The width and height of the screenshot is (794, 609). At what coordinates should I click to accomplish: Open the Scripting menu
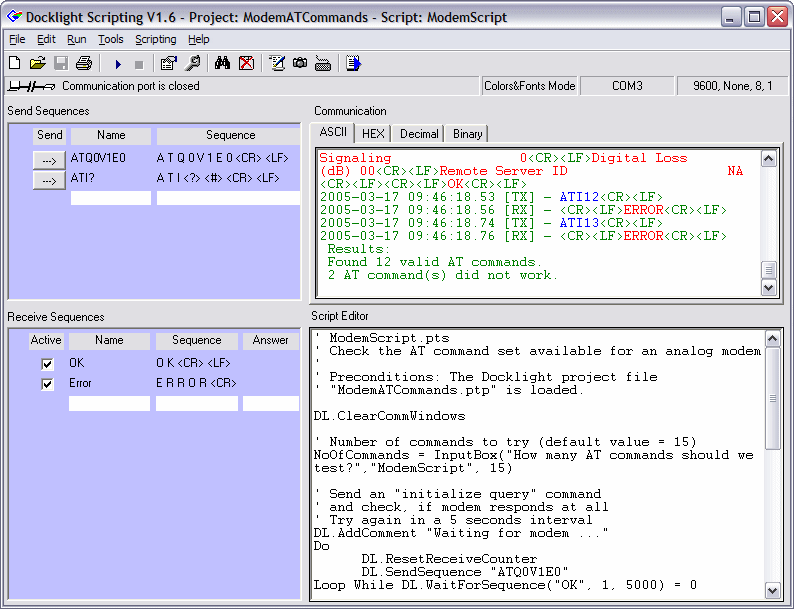point(155,39)
